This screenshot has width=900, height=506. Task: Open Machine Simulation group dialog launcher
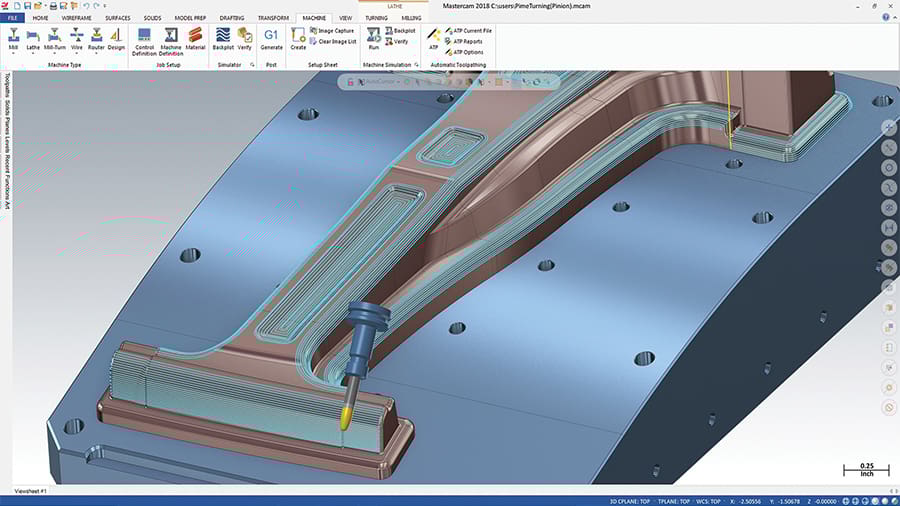point(417,65)
